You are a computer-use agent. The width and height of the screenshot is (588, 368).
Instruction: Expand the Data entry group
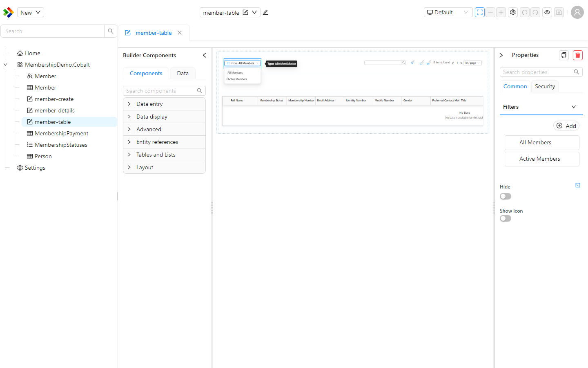point(164,104)
